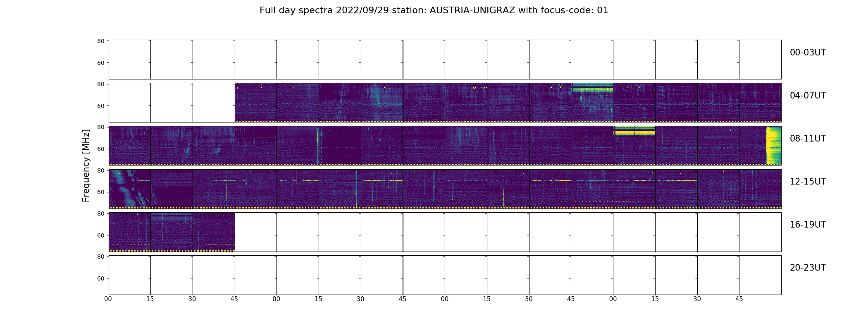
Task: Open the first spectrogram panel of 16-19UT row
Action: tap(130, 232)
